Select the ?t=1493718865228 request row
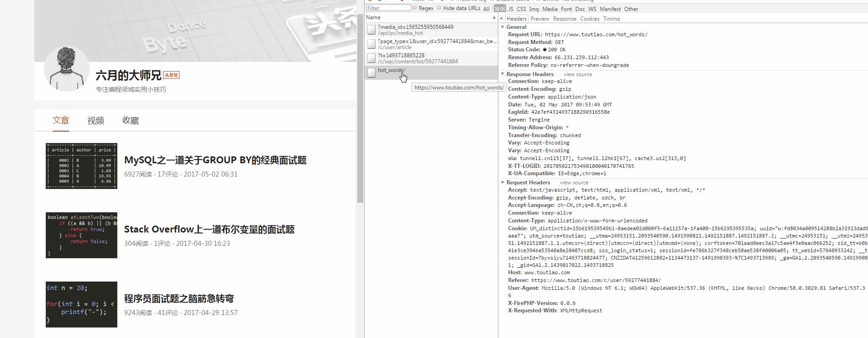 tap(431, 58)
